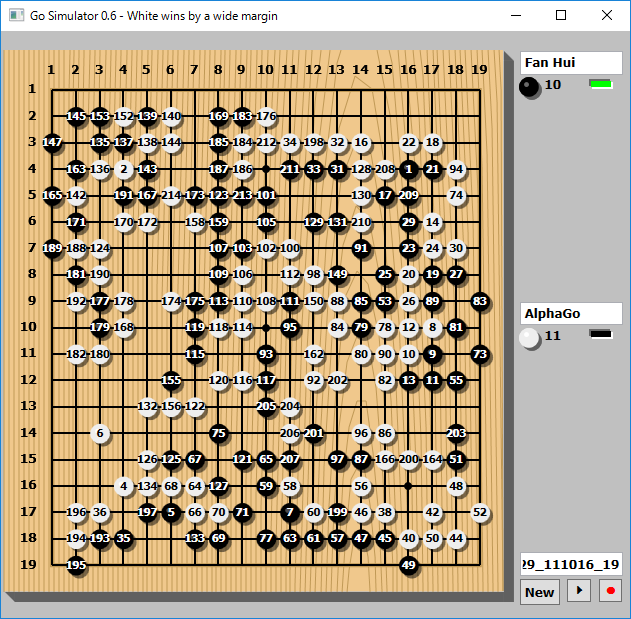Click black stone numbered 189
This screenshot has height=619, width=631.
(52, 248)
